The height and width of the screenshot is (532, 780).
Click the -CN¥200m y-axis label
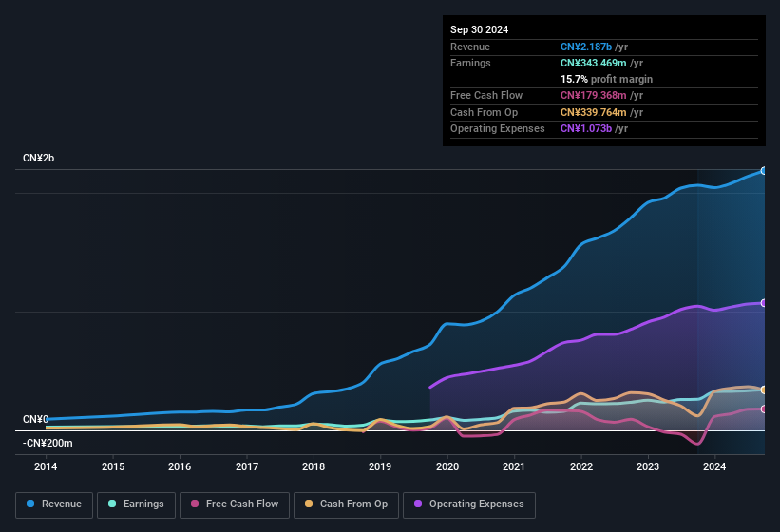coord(48,443)
